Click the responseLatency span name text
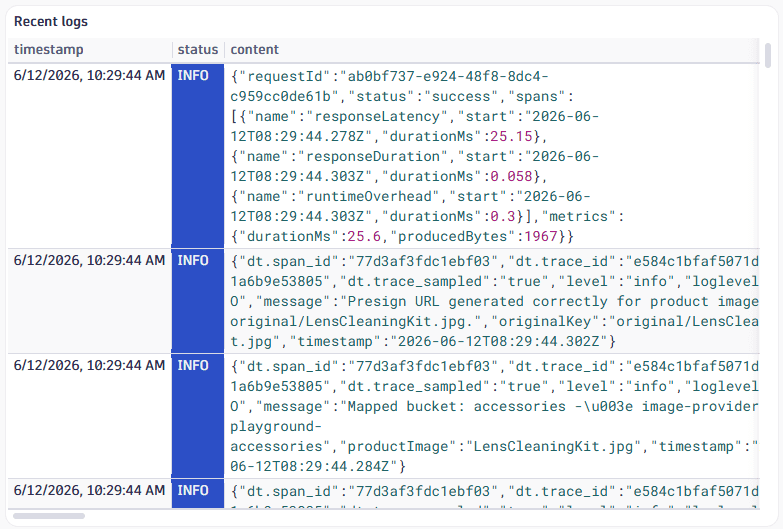The image size is (783, 529). (x=377, y=116)
